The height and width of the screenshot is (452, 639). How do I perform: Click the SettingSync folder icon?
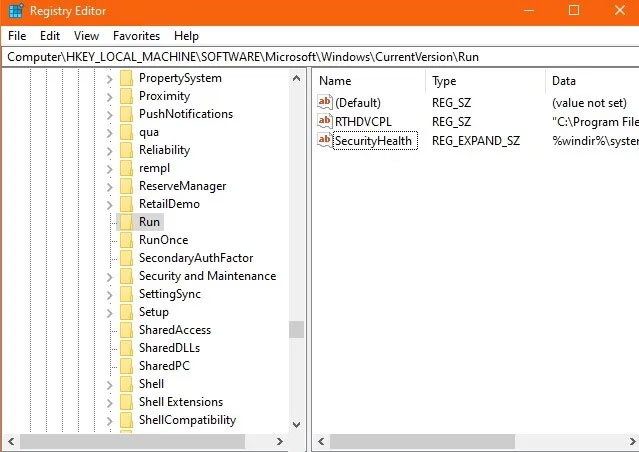click(x=126, y=294)
